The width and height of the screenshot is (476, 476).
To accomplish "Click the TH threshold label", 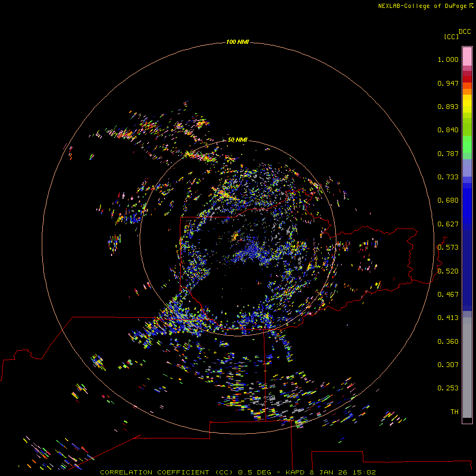I will point(454,412).
